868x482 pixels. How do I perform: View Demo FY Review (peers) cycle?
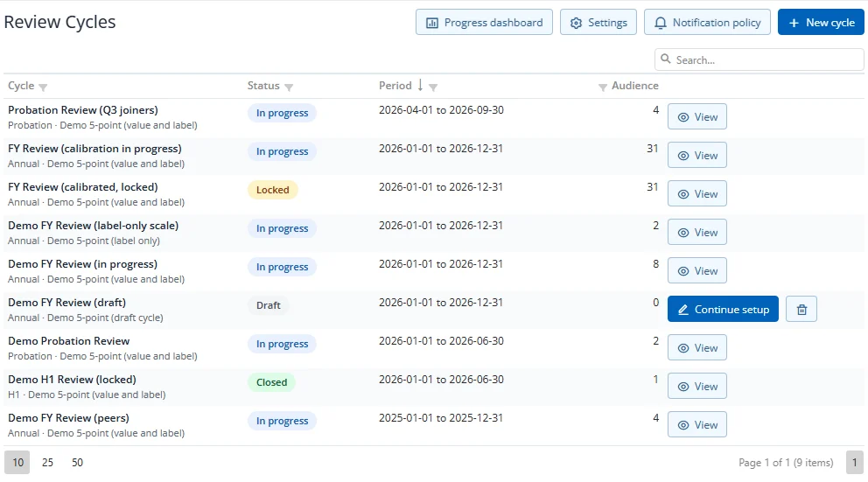(697, 424)
